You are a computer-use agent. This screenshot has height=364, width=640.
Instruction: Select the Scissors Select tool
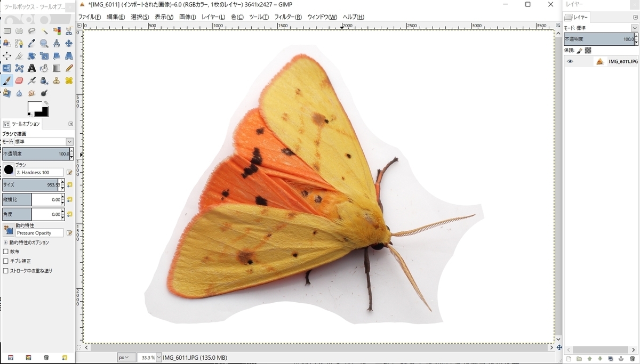tap(69, 31)
